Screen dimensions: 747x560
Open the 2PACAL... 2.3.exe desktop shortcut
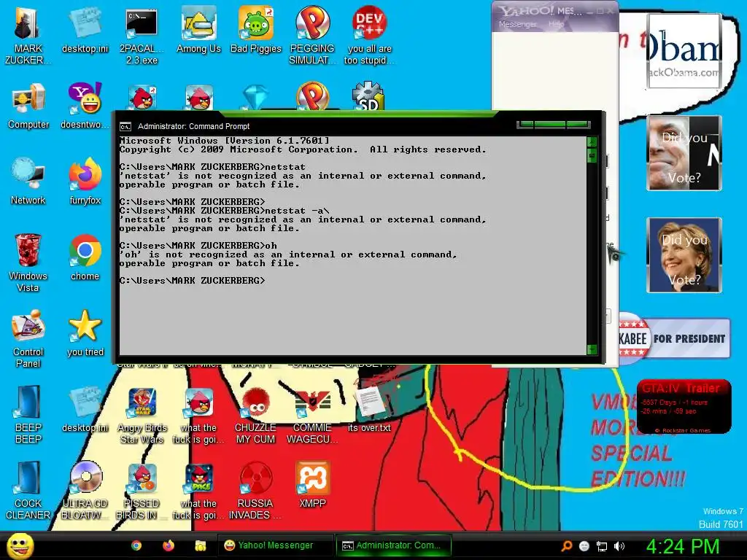(142, 36)
